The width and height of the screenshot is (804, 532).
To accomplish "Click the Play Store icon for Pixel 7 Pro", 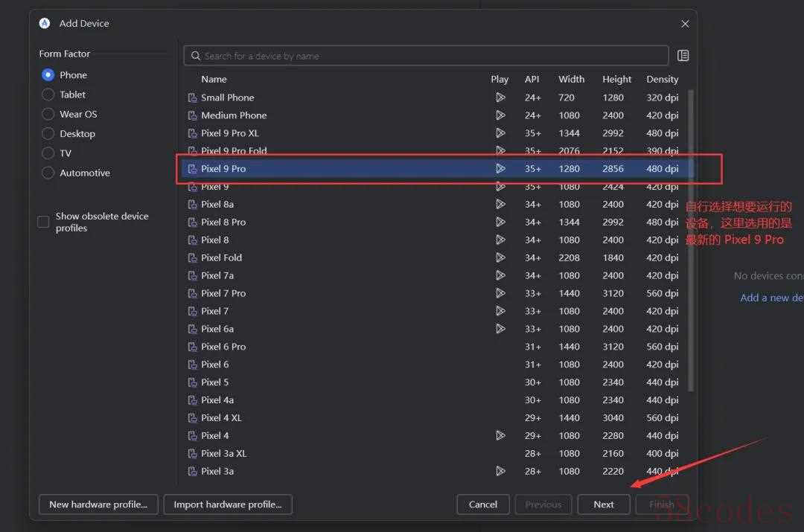I will click(x=500, y=293).
